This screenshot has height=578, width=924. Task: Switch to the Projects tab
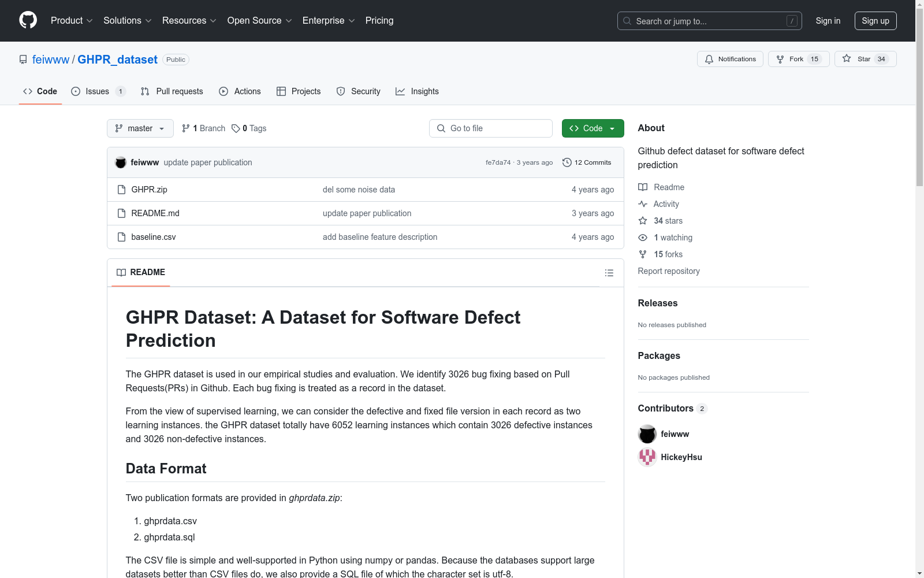[299, 91]
